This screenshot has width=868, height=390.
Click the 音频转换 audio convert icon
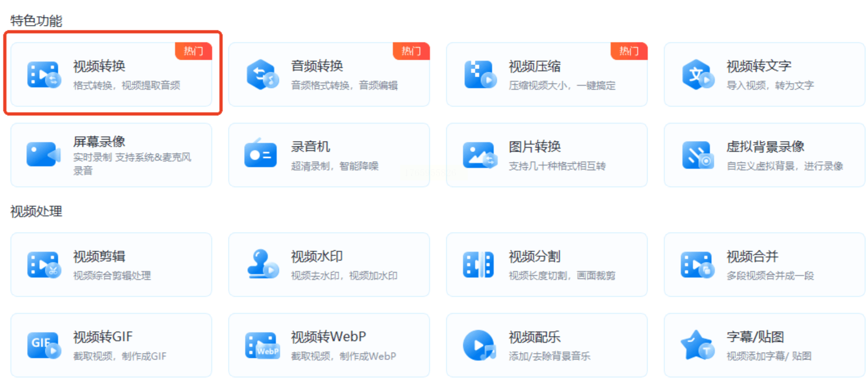pyautogui.click(x=262, y=75)
